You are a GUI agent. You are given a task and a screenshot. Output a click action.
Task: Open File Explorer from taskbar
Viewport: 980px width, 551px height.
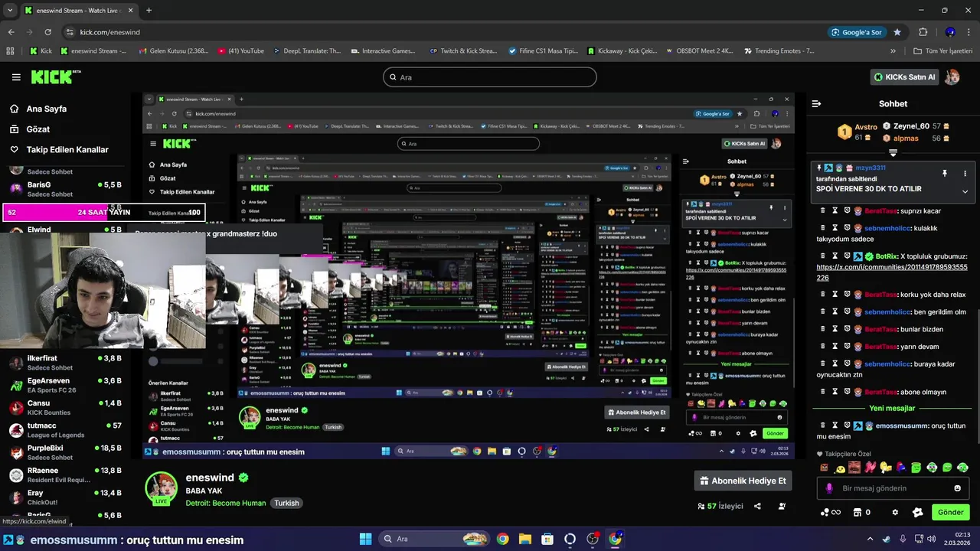[x=525, y=539]
